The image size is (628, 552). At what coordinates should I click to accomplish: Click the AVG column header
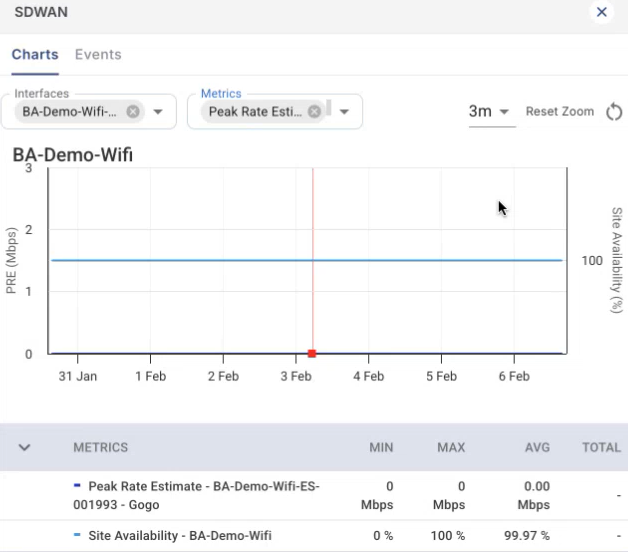coord(535,447)
